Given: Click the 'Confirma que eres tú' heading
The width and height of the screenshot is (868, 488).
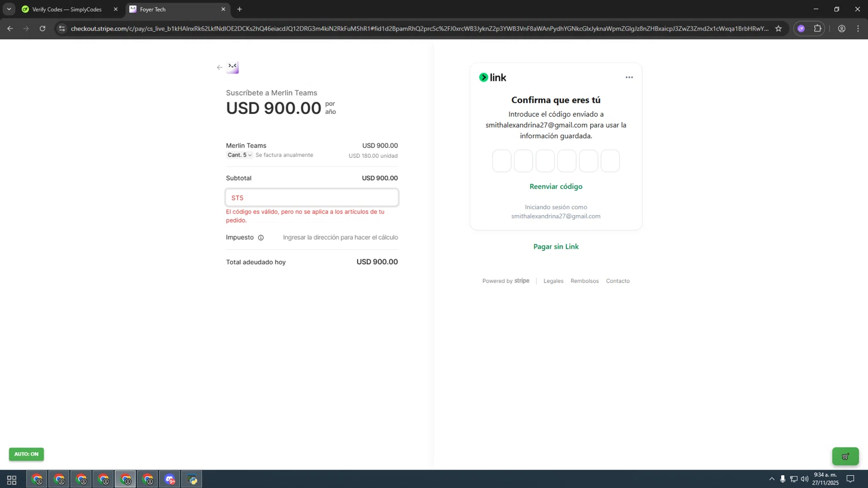Looking at the screenshot, I should pyautogui.click(x=556, y=100).
